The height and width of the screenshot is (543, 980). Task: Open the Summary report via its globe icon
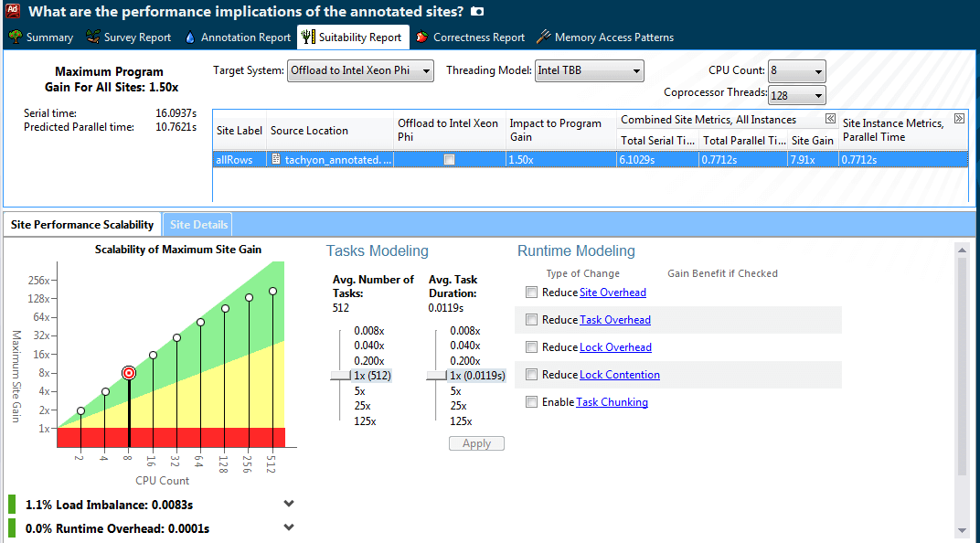(16, 37)
